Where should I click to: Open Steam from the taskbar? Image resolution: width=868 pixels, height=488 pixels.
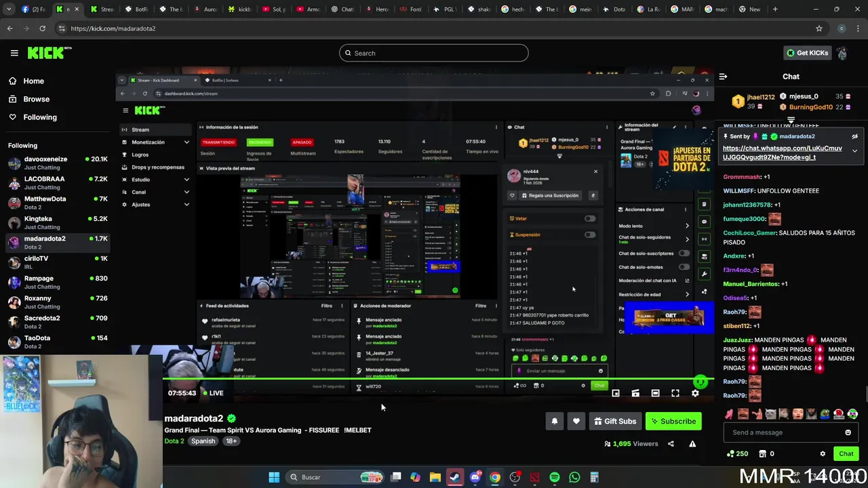[x=455, y=477]
